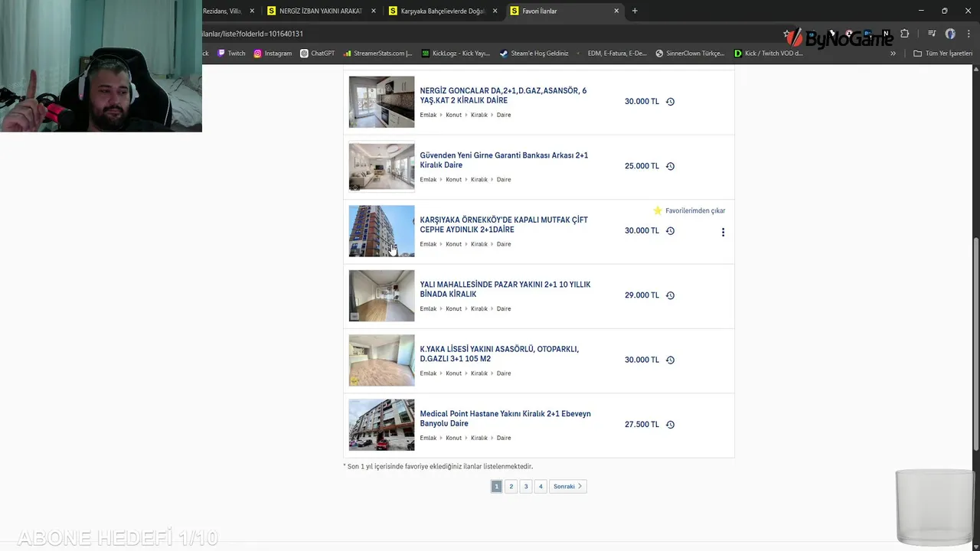Open the browser Extensions puzzle icon
980x551 pixels.
[905, 34]
